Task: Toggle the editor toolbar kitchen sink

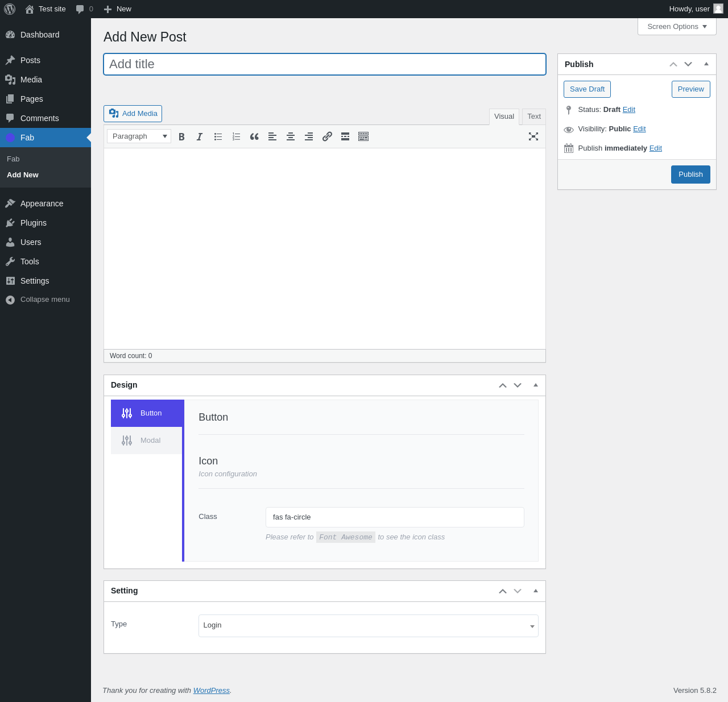Action: (x=363, y=136)
